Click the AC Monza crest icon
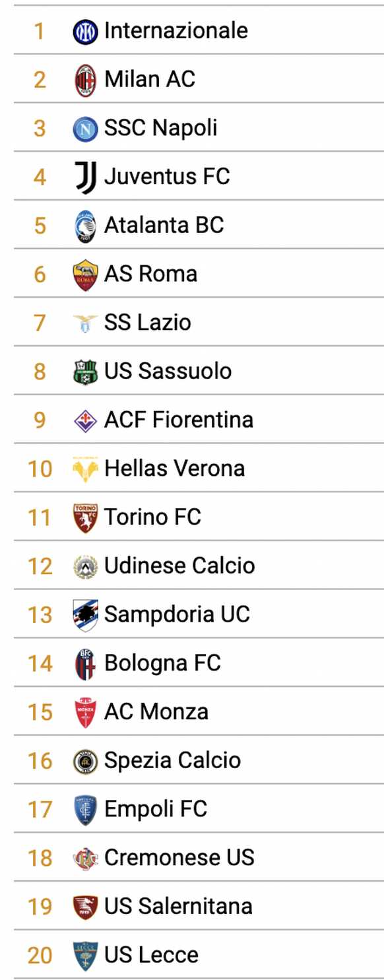The image size is (384, 980). 85,713
